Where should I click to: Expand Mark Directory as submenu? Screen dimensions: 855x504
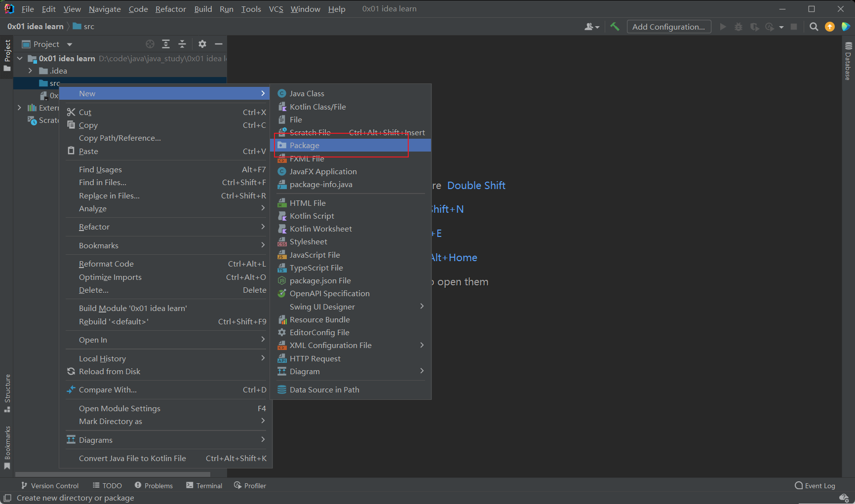tap(166, 421)
